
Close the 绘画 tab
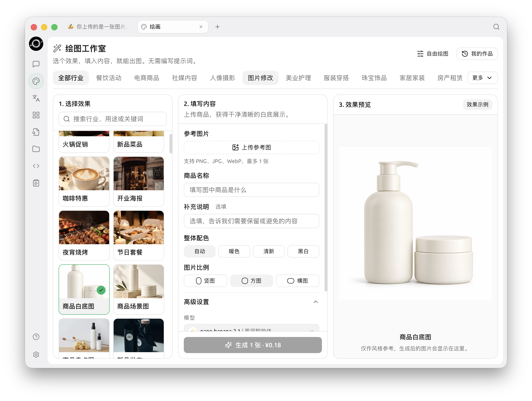point(201,27)
